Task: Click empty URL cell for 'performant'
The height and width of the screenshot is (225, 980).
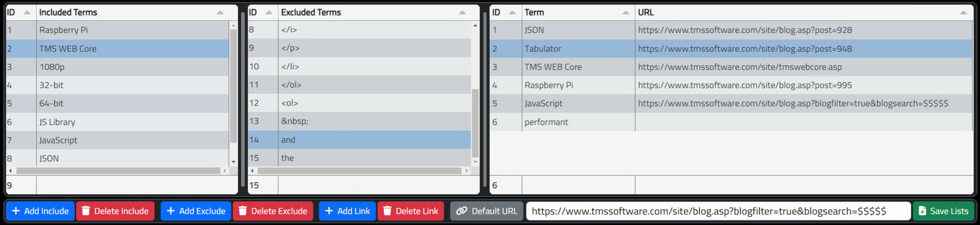Action: click(x=804, y=122)
